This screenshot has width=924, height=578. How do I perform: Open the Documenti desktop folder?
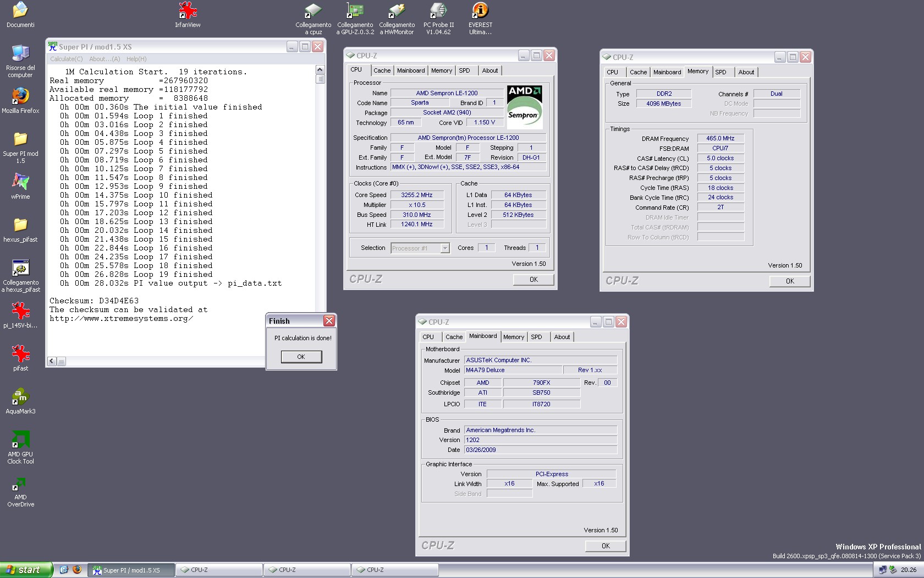20,14
